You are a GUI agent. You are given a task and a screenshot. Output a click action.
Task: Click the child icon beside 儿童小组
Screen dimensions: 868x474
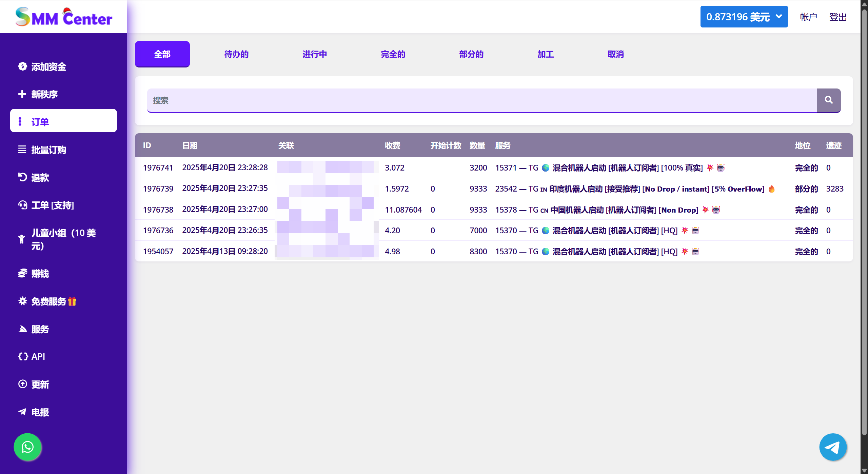[x=22, y=239]
